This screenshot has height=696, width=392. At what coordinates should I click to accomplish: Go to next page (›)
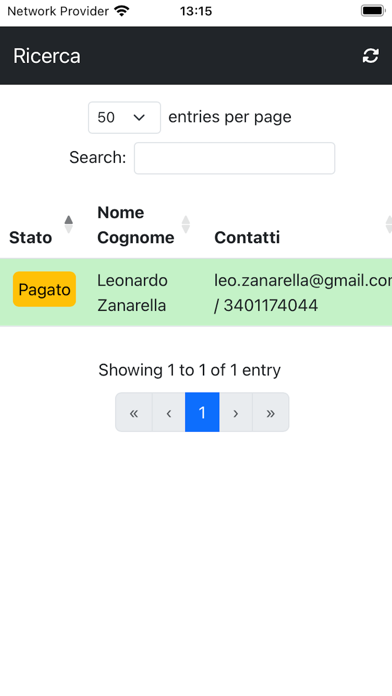click(x=236, y=412)
